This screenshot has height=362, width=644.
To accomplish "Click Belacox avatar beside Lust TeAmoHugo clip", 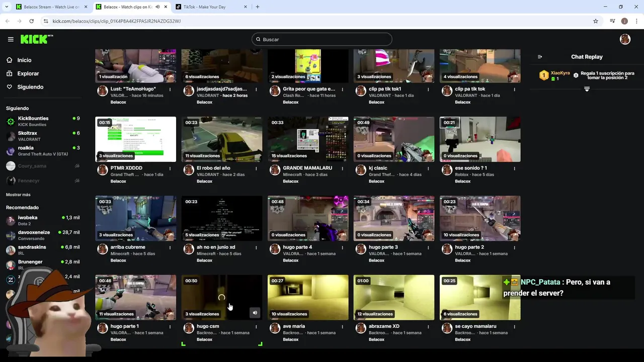I will coord(103,90).
